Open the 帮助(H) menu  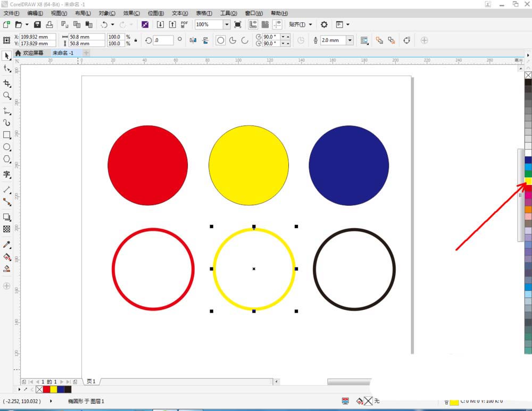pos(279,13)
